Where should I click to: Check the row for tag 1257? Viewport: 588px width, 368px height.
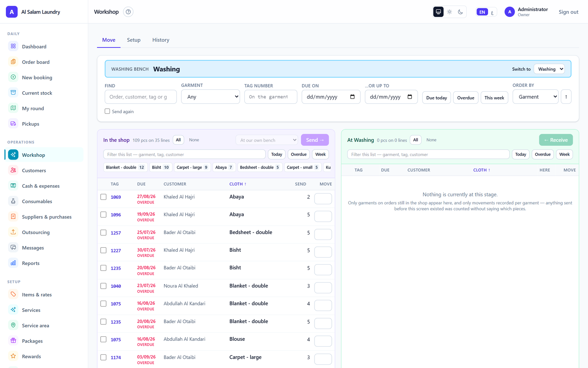tap(104, 233)
